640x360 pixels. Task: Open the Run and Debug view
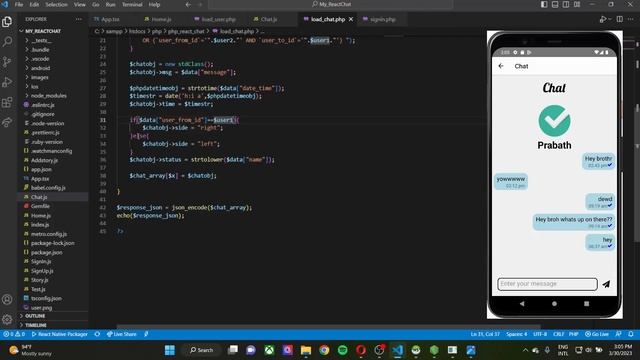(7, 82)
